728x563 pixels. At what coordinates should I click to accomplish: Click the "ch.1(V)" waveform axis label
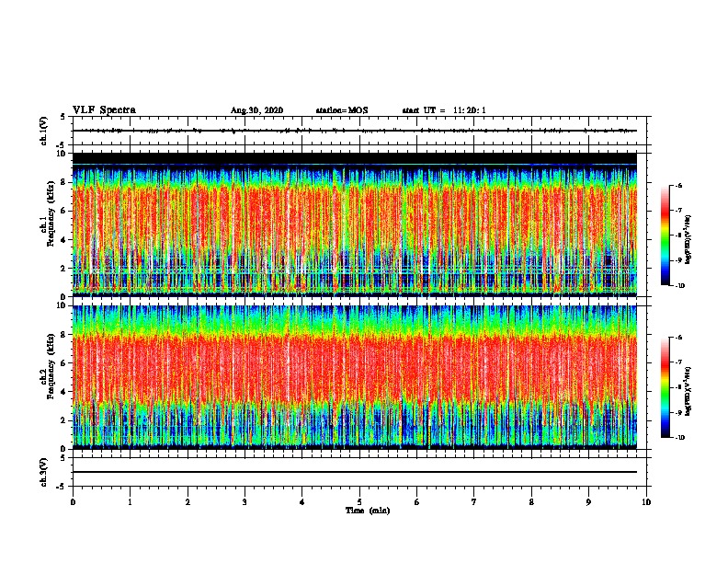click(43, 131)
